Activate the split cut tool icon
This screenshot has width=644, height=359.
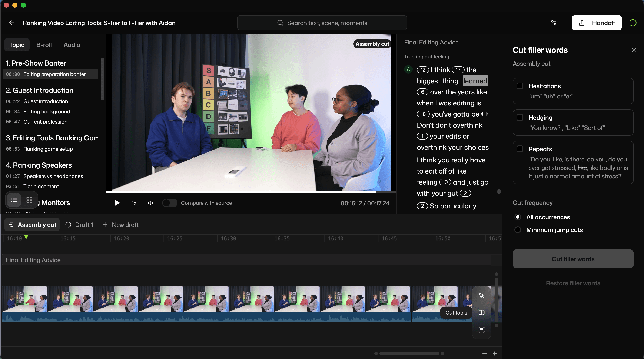coord(481,313)
